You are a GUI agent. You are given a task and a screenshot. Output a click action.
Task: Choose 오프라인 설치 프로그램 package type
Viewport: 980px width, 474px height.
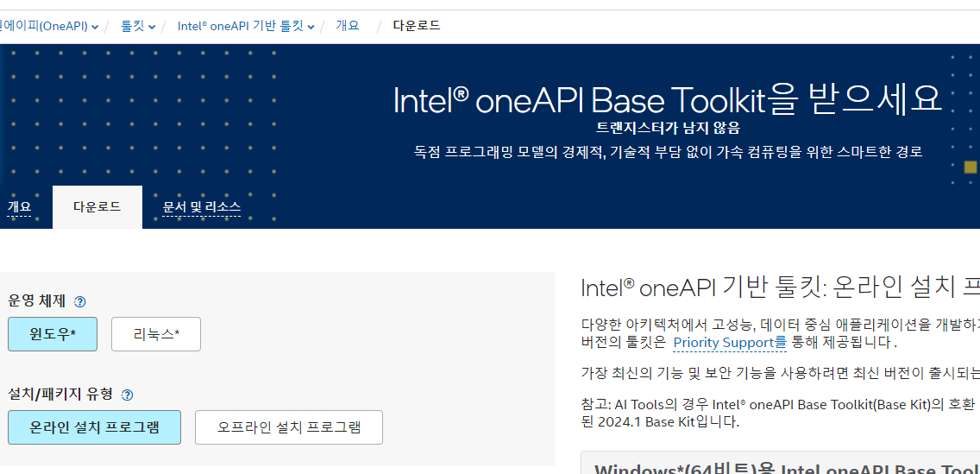[289, 427]
